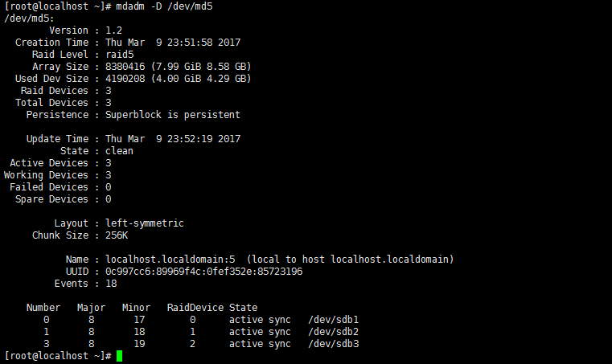Image resolution: width=612 pixels, height=364 pixels.
Task: Click the Chunk Size value 256K
Action: pyautogui.click(x=117, y=235)
